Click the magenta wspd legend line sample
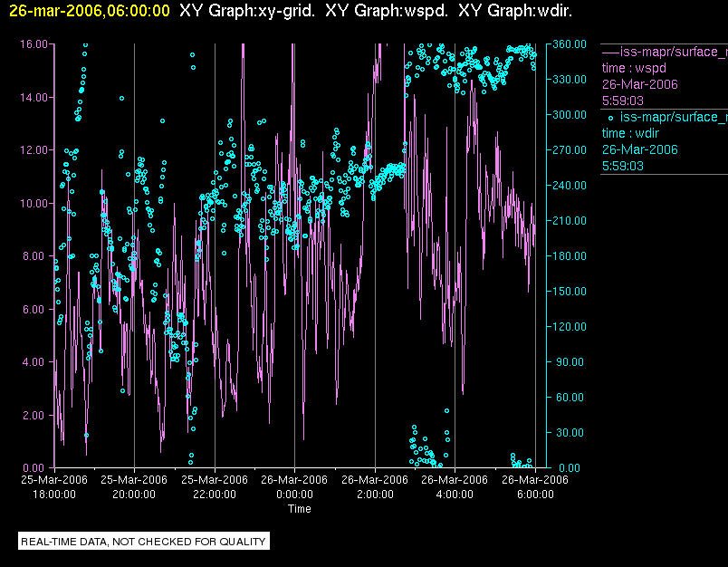The image size is (728, 567). [609, 52]
